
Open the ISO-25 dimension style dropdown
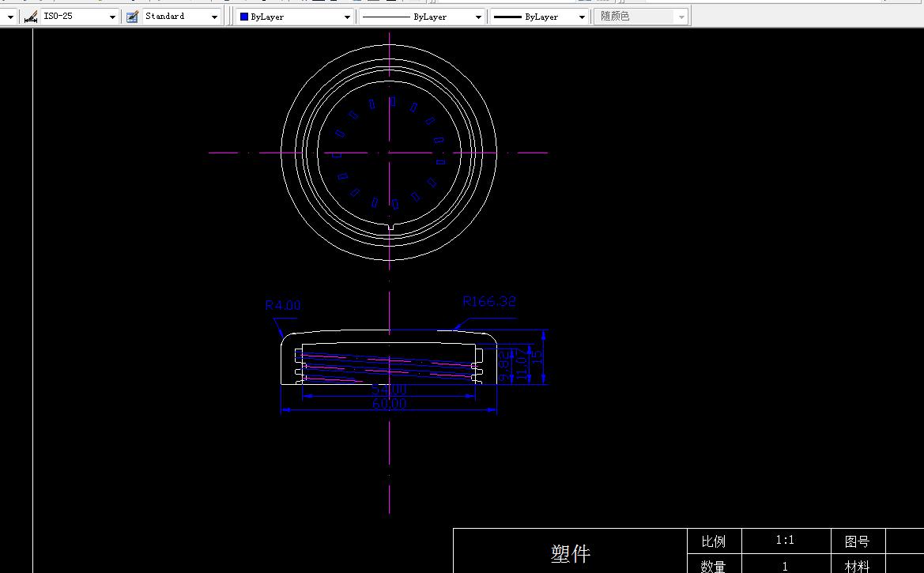[111, 15]
